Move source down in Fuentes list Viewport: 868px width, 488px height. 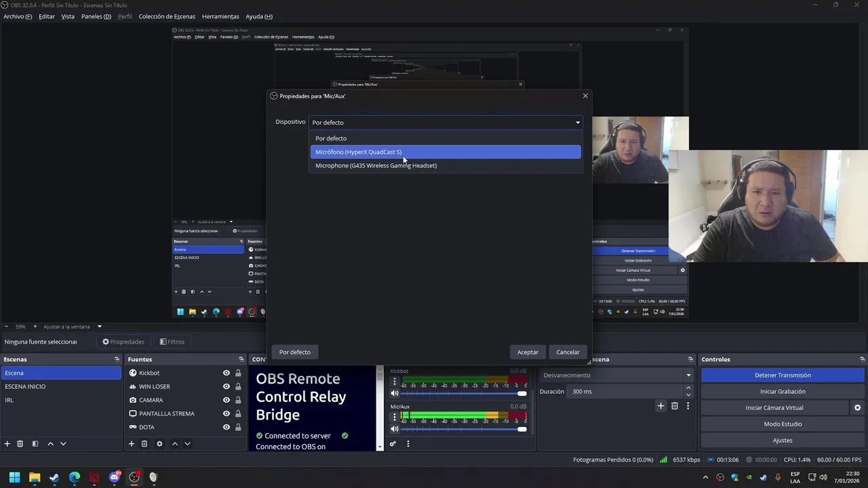[187, 444]
